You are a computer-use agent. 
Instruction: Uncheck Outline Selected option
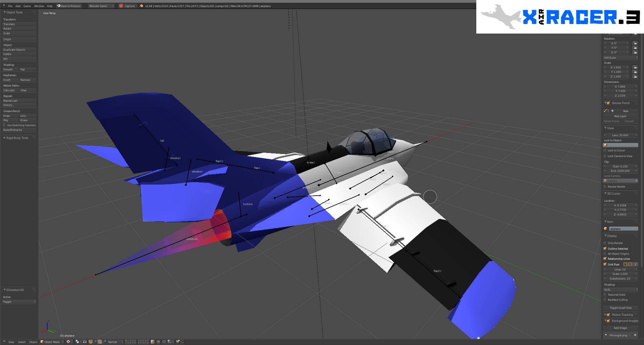pos(605,249)
